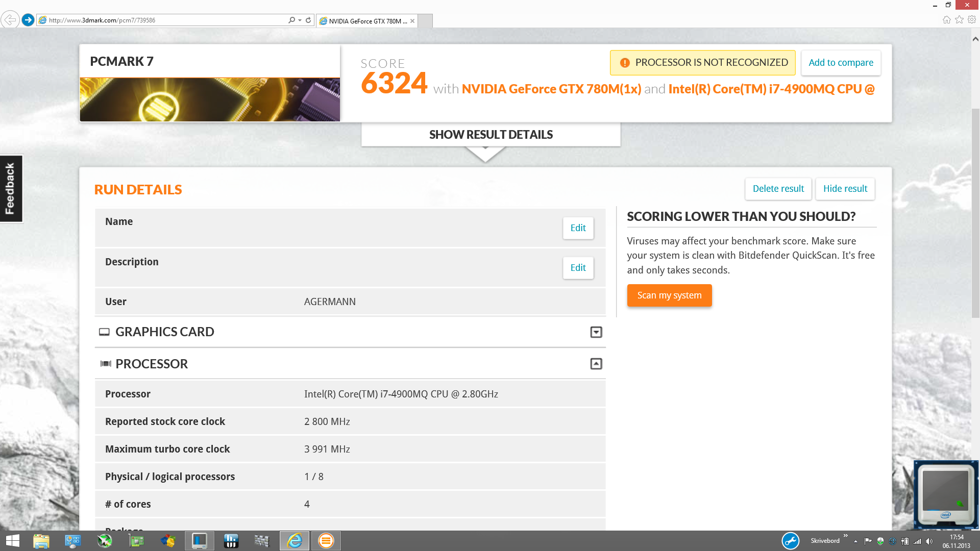This screenshot has width=980, height=551.
Task: Click the # of cores label
Action: (x=128, y=504)
